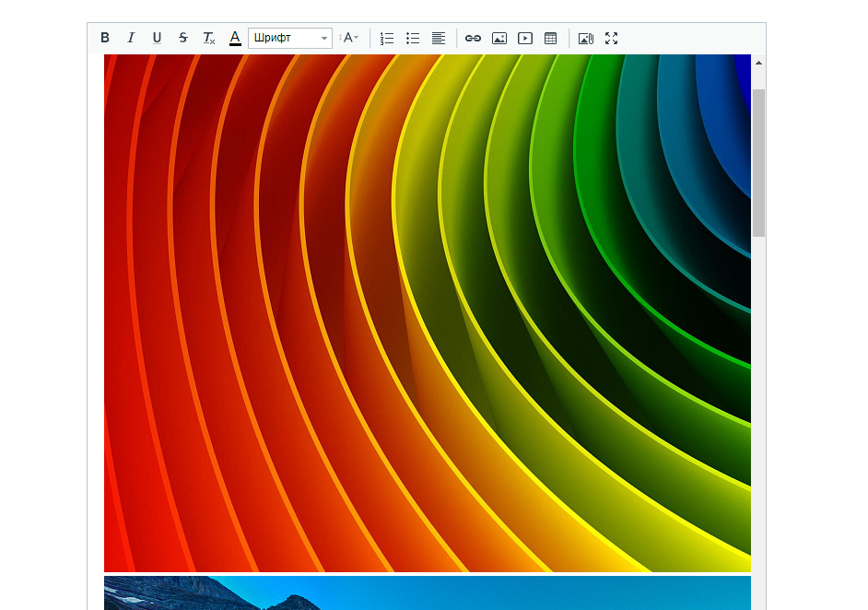Viewport: 868px width, 610px height.
Task: Insert a table
Action: tap(551, 38)
